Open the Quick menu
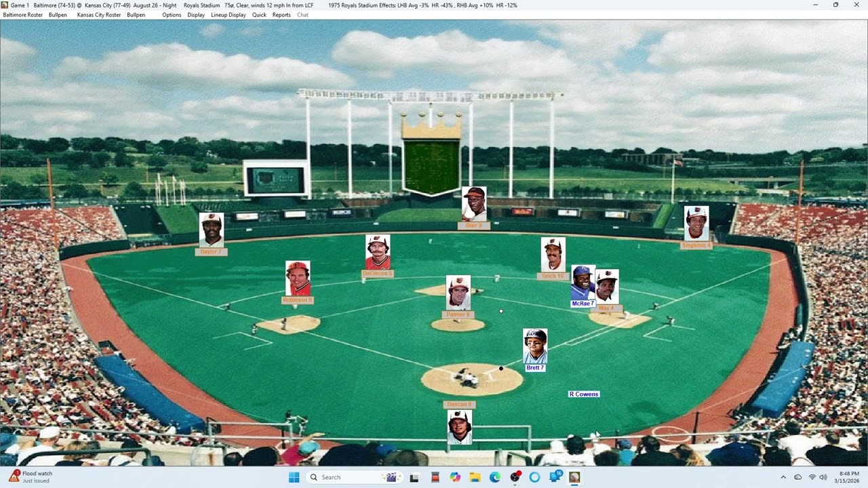 [259, 15]
